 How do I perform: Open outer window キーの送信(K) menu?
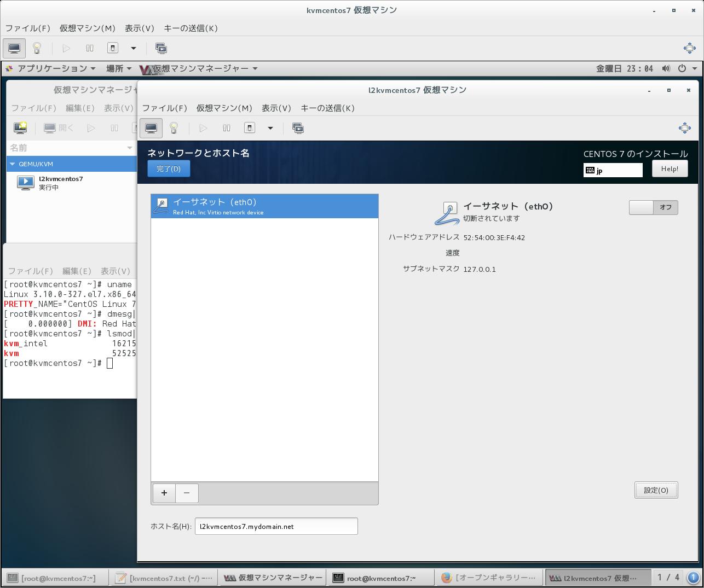[x=191, y=28]
